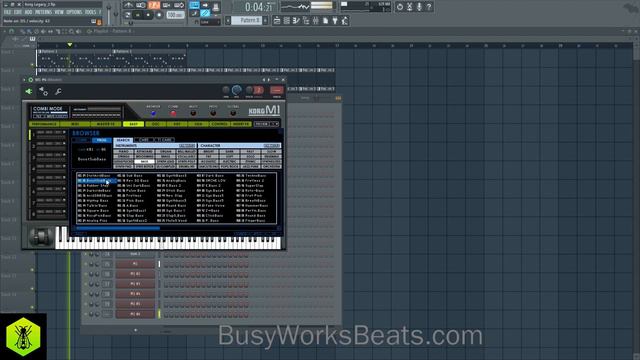Screen dimensions: 640x360
Task: Select the 'HipHop Bass' program in list
Action: tap(97, 200)
